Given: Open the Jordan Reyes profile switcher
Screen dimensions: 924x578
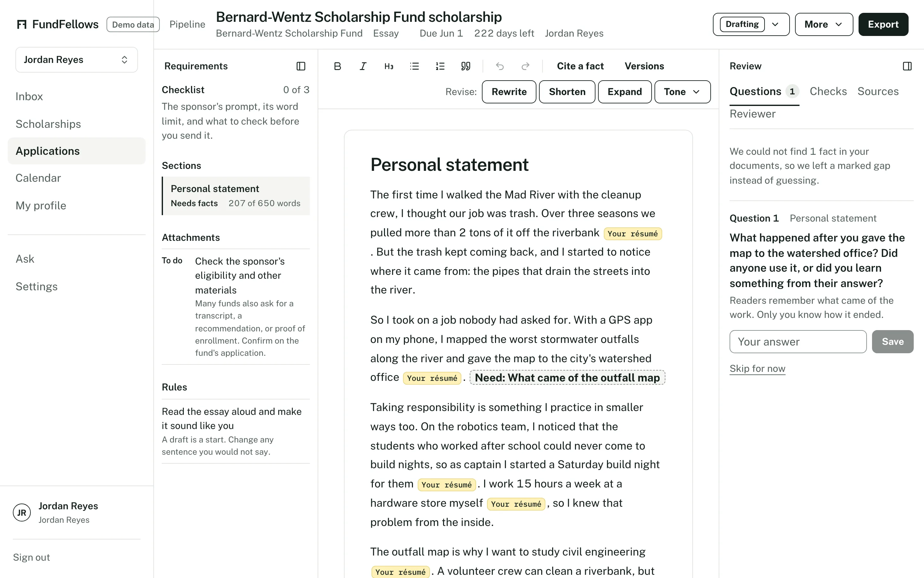Looking at the screenshot, I should [76, 60].
